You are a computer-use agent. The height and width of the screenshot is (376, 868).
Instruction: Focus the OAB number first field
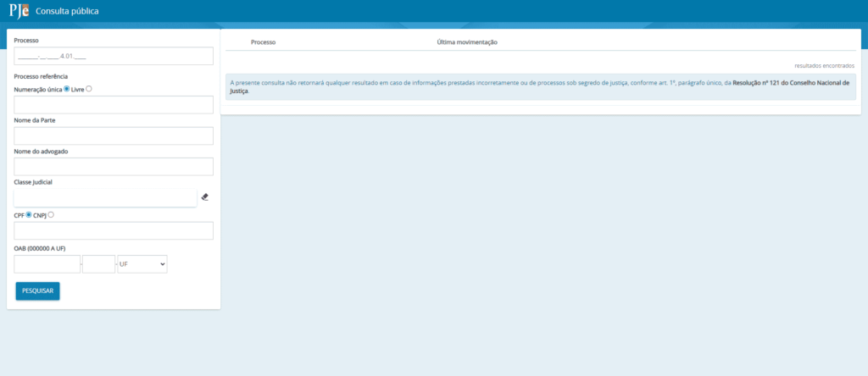point(47,264)
